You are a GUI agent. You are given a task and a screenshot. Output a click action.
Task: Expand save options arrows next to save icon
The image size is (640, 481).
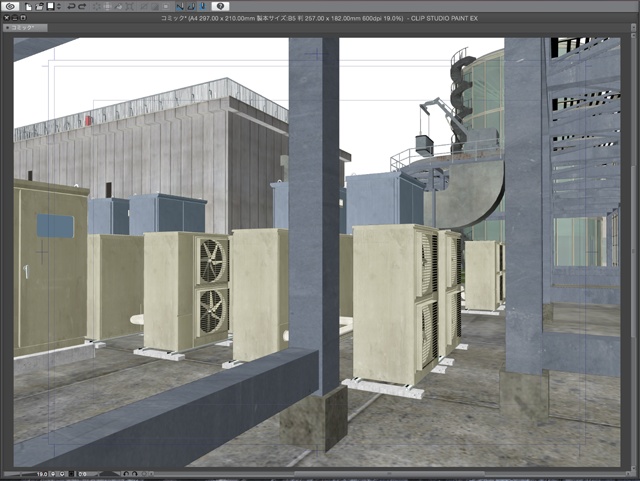59,6
